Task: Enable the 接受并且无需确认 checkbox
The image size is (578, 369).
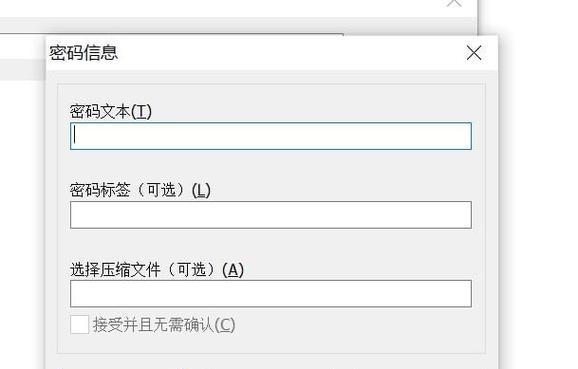Action: pyautogui.click(x=79, y=324)
